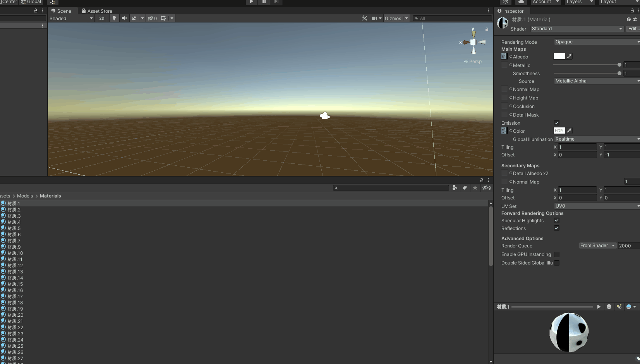Change preview mesh shape with the sphere icon

[609, 307]
